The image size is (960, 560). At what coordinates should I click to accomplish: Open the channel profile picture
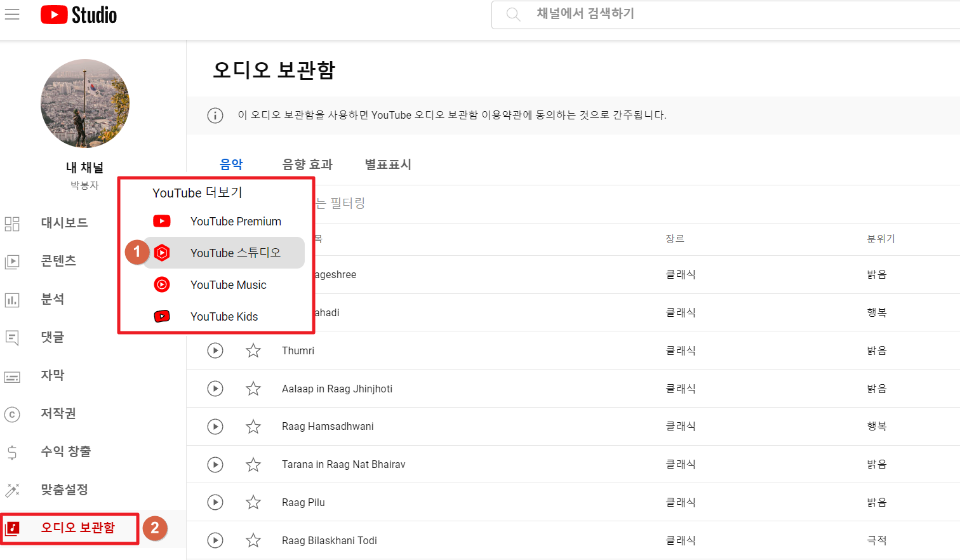pyautogui.click(x=85, y=103)
